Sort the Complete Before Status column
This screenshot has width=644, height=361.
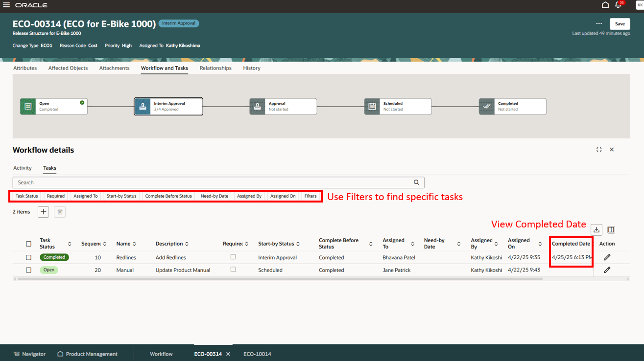(371, 244)
